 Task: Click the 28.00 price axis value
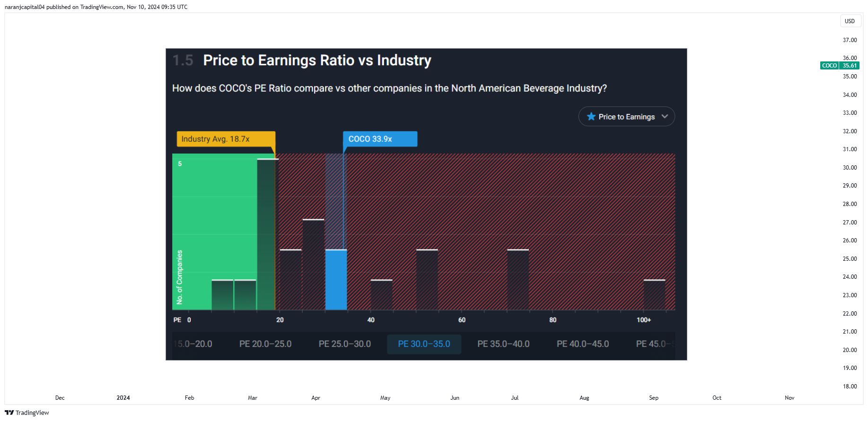pos(850,204)
